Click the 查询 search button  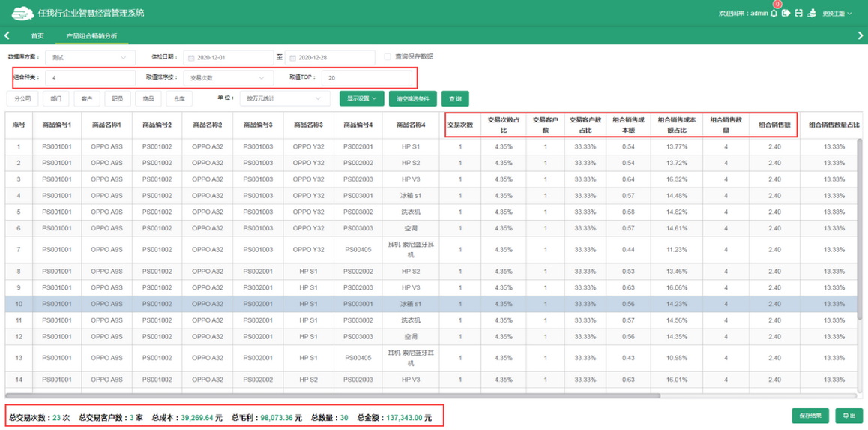tap(455, 99)
